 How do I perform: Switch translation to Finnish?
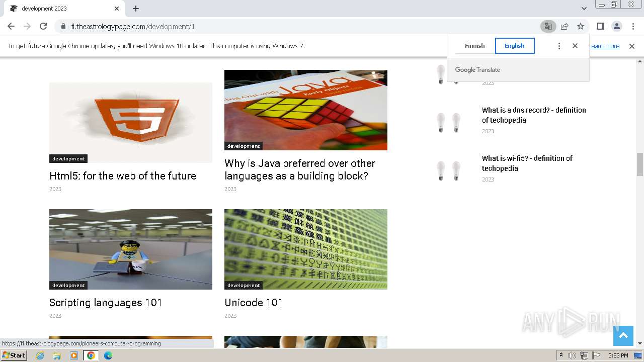point(474,46)
